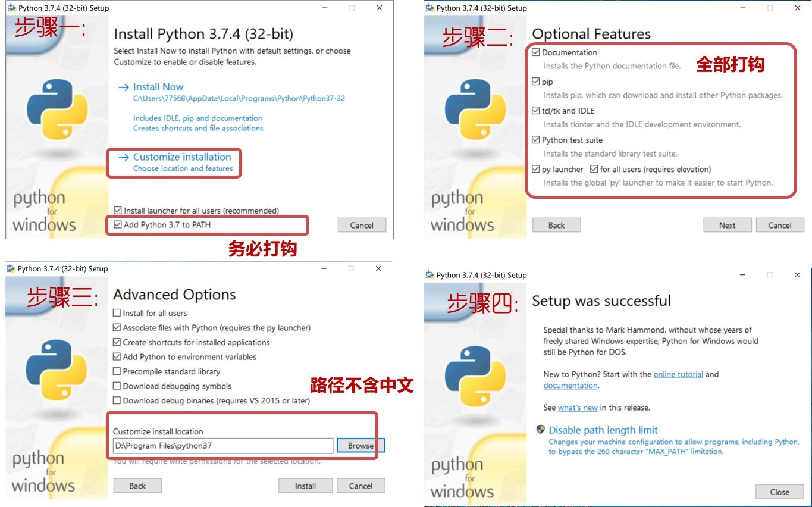This screenshot has width=812, height=507.
Task: Click title bar icon of Optional Features window
Action: pos(429,8)
